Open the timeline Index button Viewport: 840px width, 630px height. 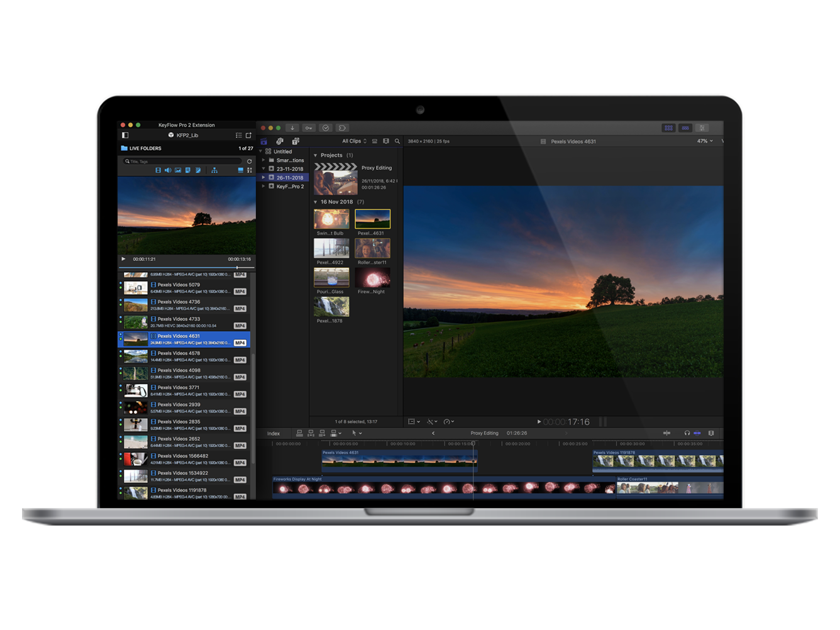[x=274, y=434]
